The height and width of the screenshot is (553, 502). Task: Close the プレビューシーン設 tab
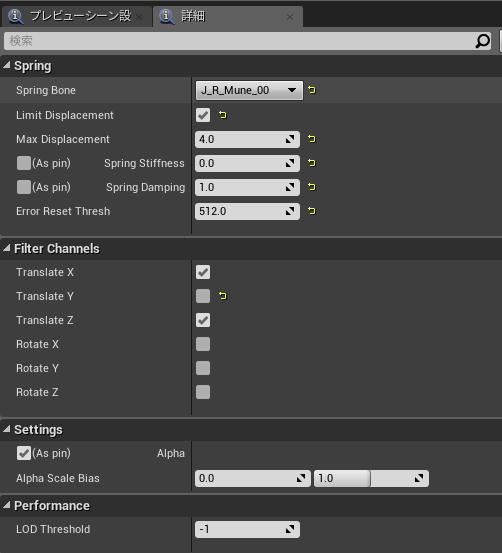139,17
